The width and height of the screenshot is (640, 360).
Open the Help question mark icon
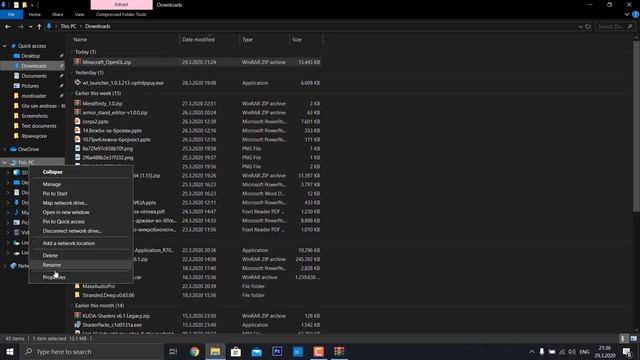635,14
